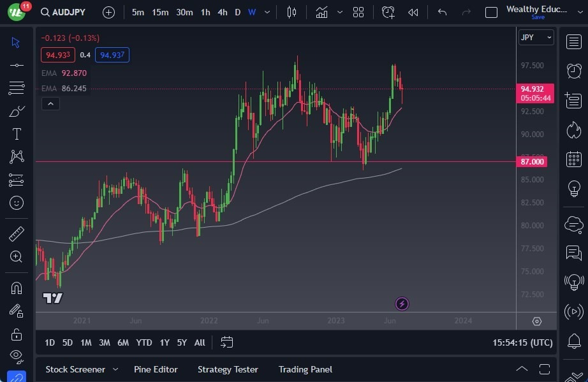The image size is (588, 382).
Task: Open the Pine Editor tab
Action: (156, 369)
